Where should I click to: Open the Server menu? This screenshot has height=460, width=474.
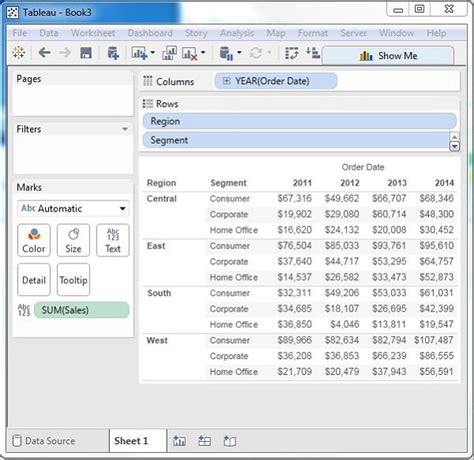pyautogui.click(x=353, y=33)
